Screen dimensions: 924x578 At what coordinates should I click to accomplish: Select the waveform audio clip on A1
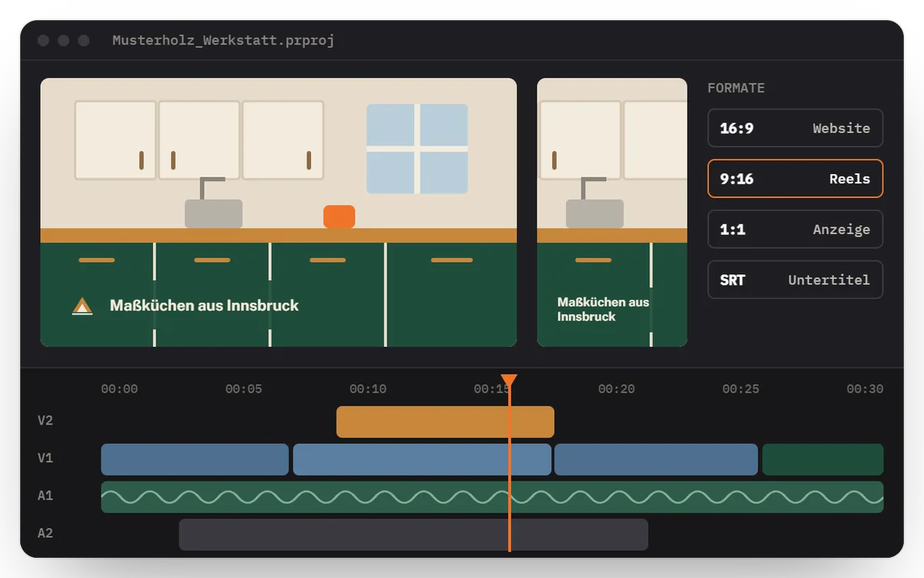[492, 497]
